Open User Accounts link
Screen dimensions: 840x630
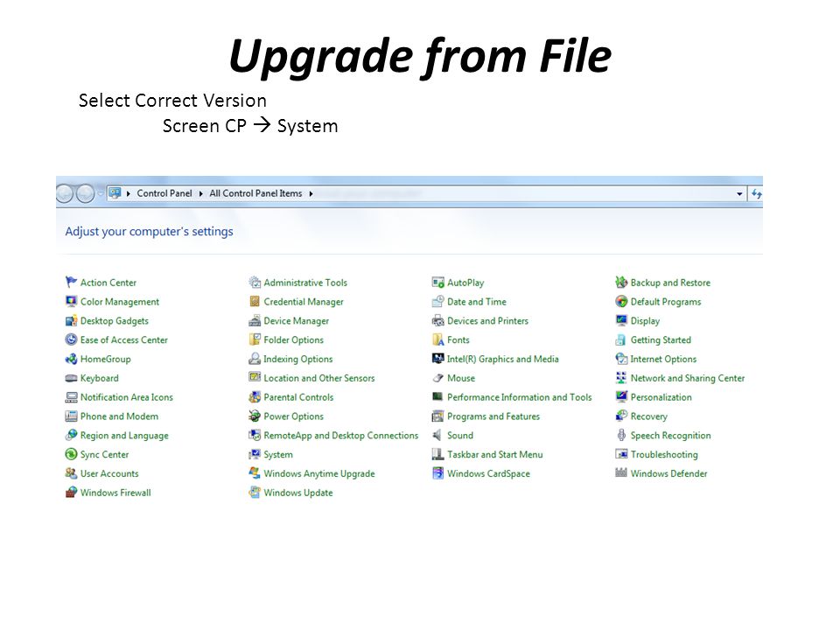[109, 473]
